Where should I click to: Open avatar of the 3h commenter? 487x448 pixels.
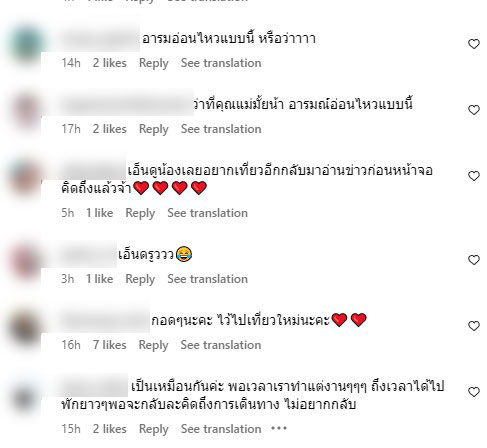click(x=26, y=259)
